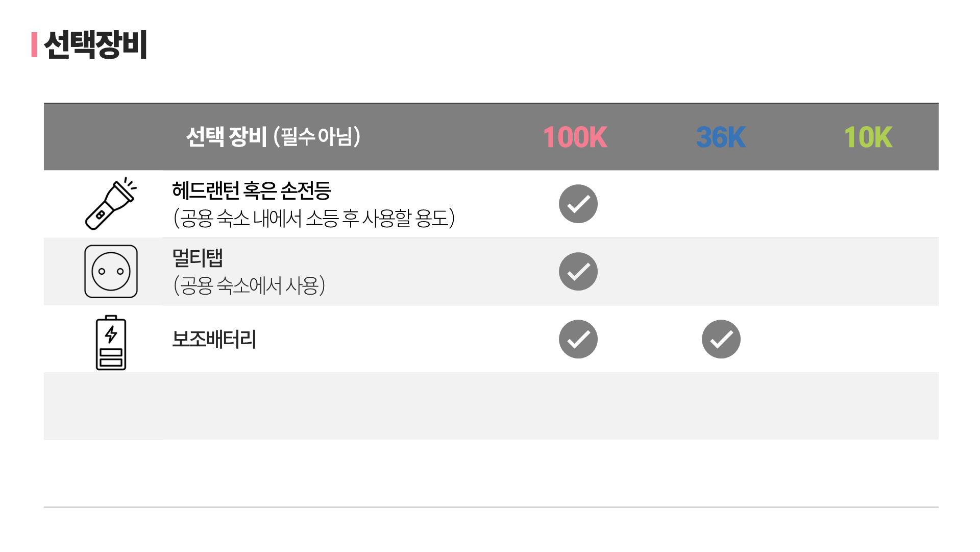Select the pink 100K column header
The width and height of the screenshot is (980, 552).
[575, 137]
